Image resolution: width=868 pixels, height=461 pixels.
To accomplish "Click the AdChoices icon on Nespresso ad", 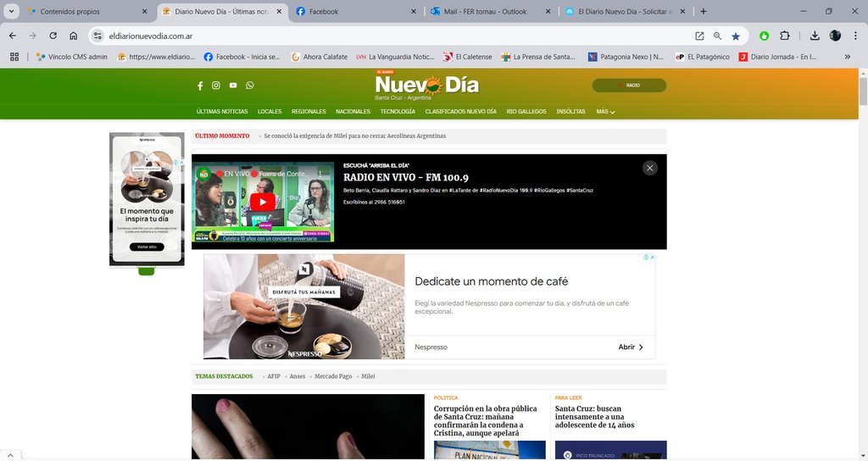I will [x=646, y=258].
